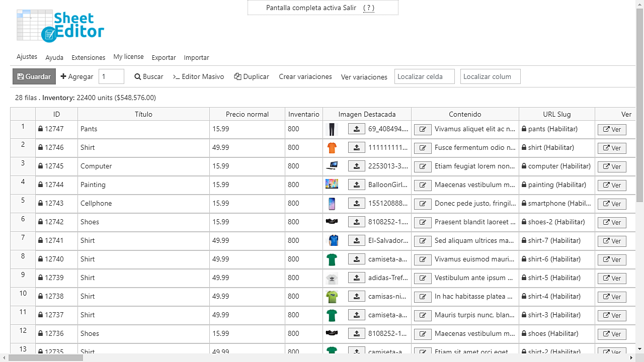644x362 pixels.
Task: Click lock icon next to ID 12747
Action: pyautogui.click(x=40, y=129)
